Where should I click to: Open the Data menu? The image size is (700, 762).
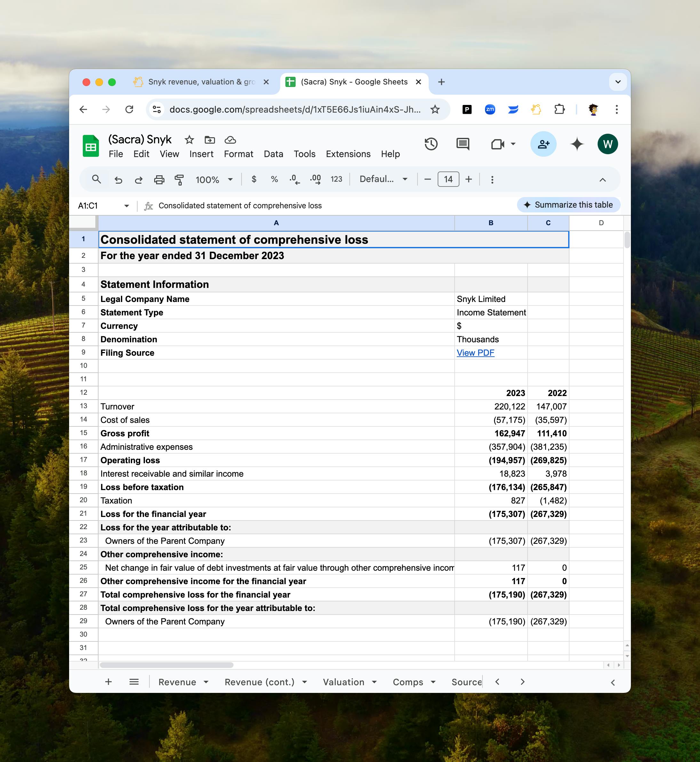[274, 154]
